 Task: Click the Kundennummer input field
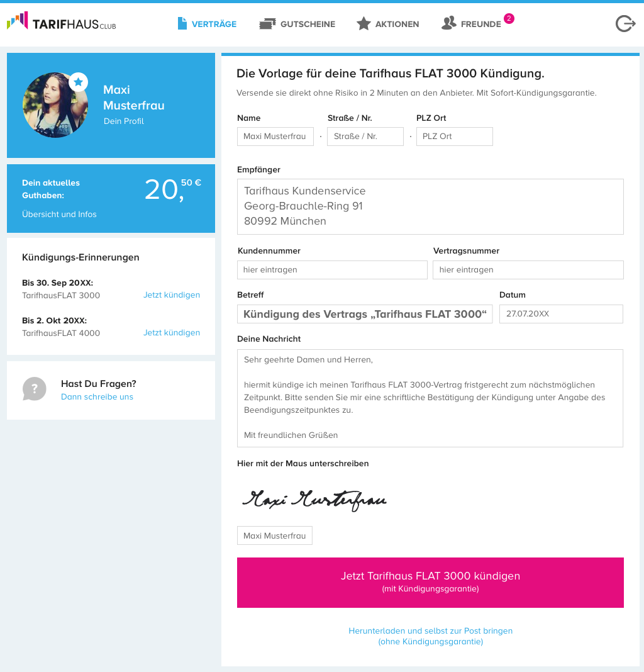[332, 270]
